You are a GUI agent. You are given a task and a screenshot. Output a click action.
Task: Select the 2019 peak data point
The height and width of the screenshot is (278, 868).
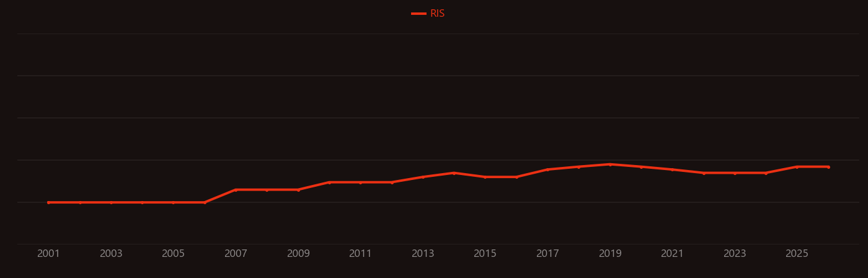610,164
